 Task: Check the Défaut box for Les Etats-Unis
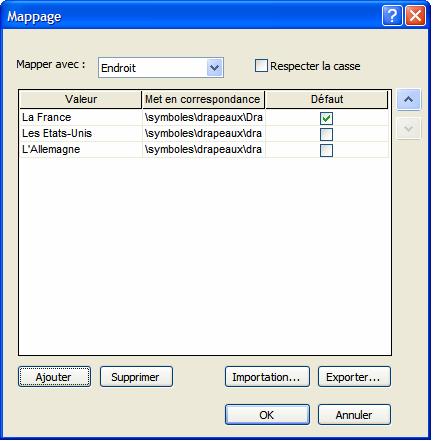[x=326, y=134]
